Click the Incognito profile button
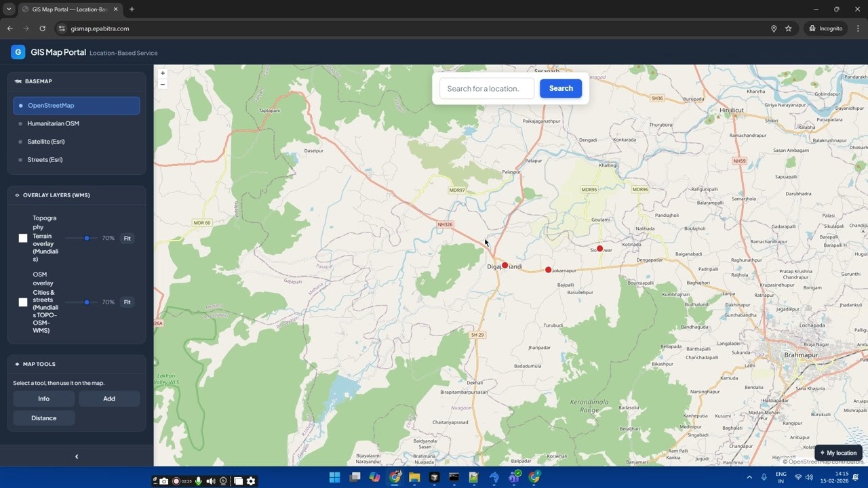 (x=826, y=28)
